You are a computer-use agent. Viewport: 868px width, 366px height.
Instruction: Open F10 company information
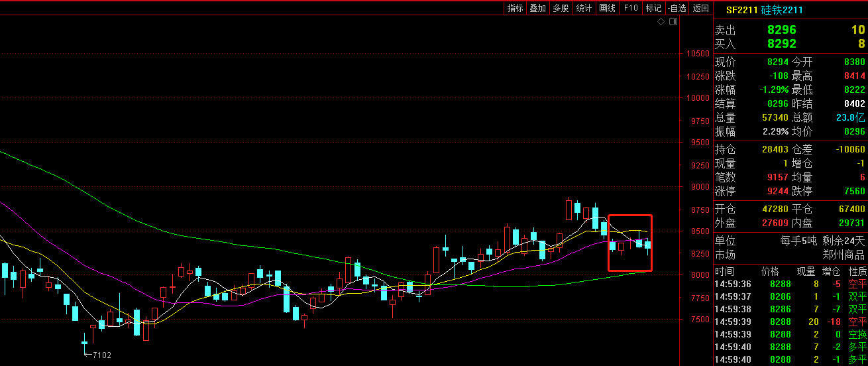point(631,8)
